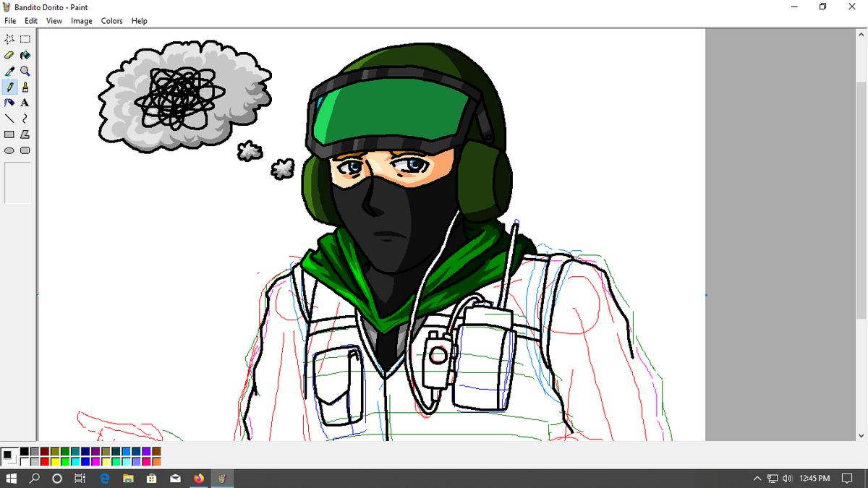The width and height of the screenshot is (868, 488).
Task: Open the volume control in the system tray
Action: pos(788,479)
